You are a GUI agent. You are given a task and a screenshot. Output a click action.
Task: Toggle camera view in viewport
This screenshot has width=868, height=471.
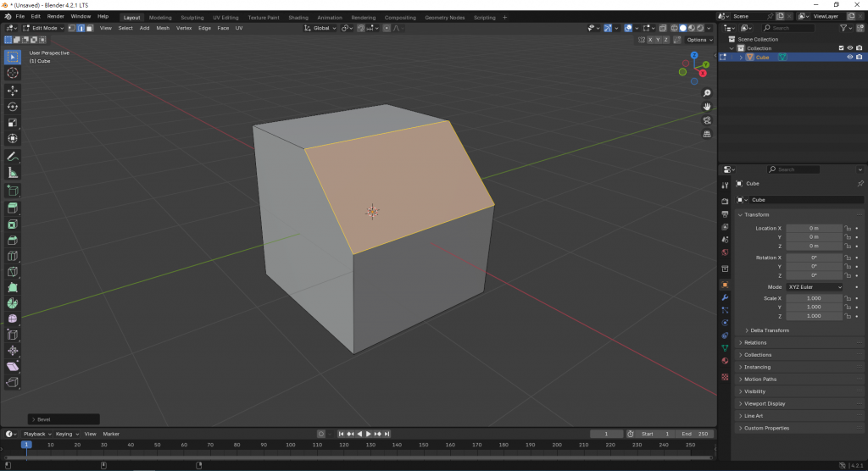coord(707,120)
